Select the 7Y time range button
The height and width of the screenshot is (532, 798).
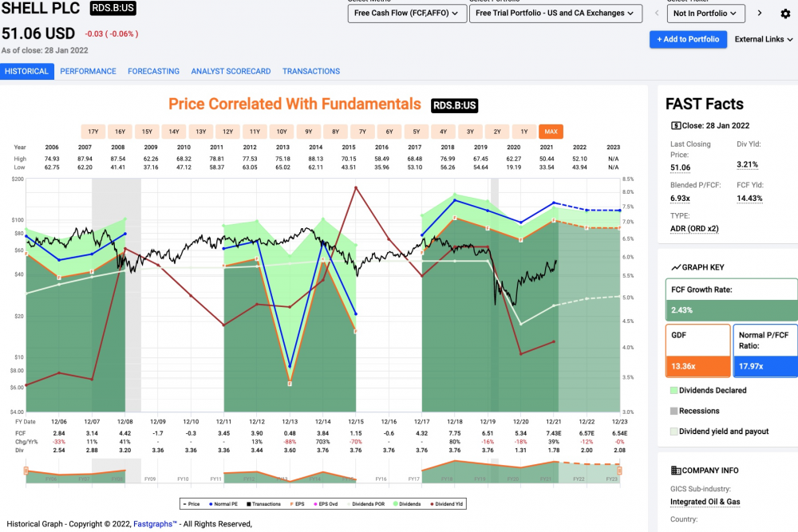click(x=363, y=132)
